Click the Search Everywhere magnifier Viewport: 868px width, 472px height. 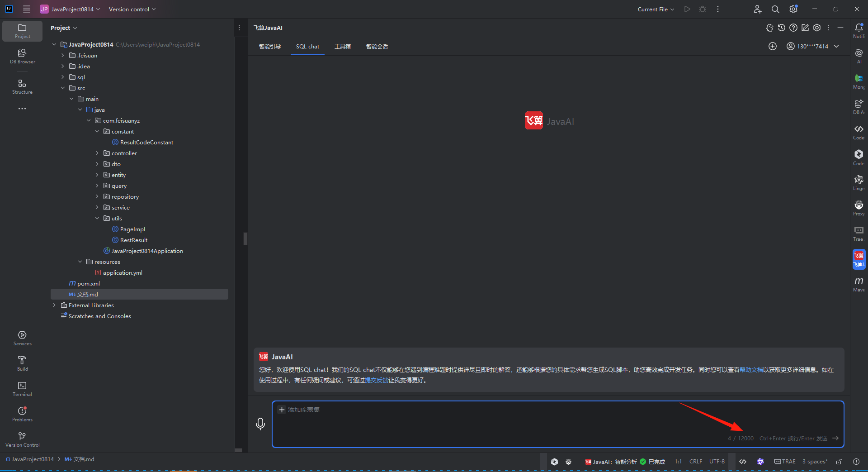click(775, 9)
